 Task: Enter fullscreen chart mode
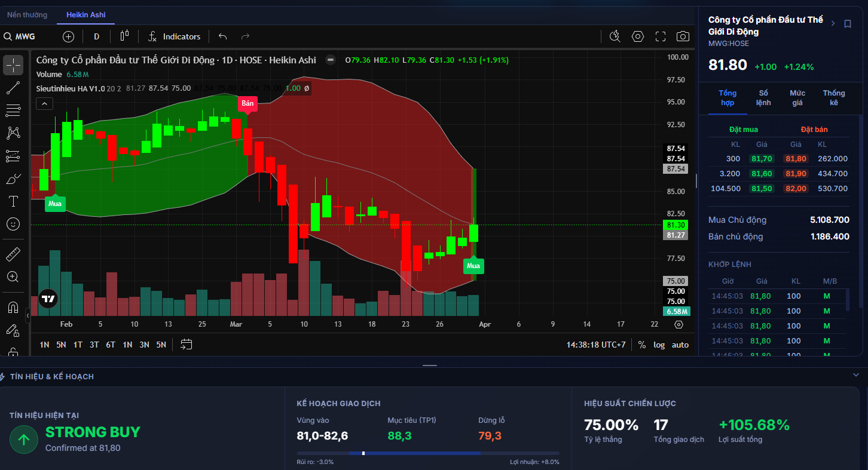click(x=661, y=36)
